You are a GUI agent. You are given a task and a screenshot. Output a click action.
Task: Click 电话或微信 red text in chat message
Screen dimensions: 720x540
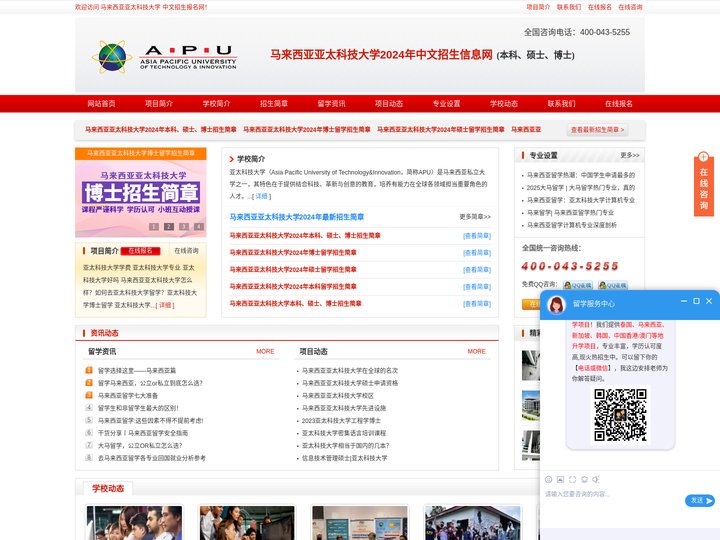(x=593, y=368)
